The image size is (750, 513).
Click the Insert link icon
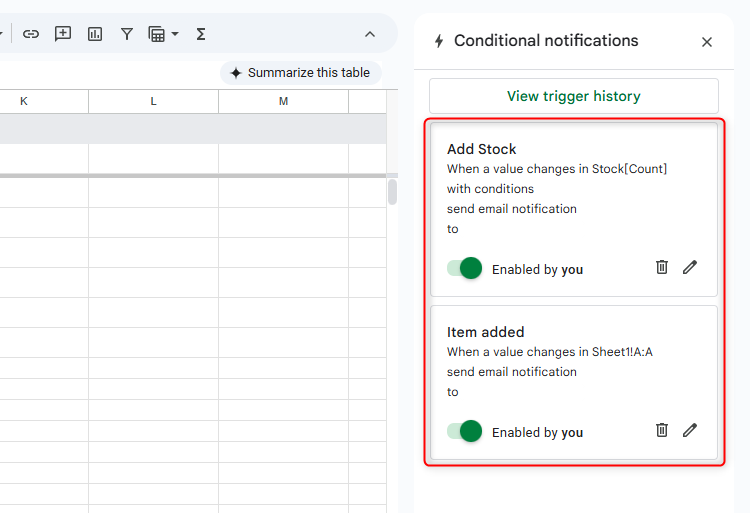[31, 34]
